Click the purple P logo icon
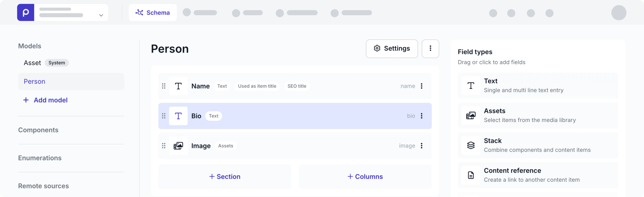644x197 pixels. point(25,13)
